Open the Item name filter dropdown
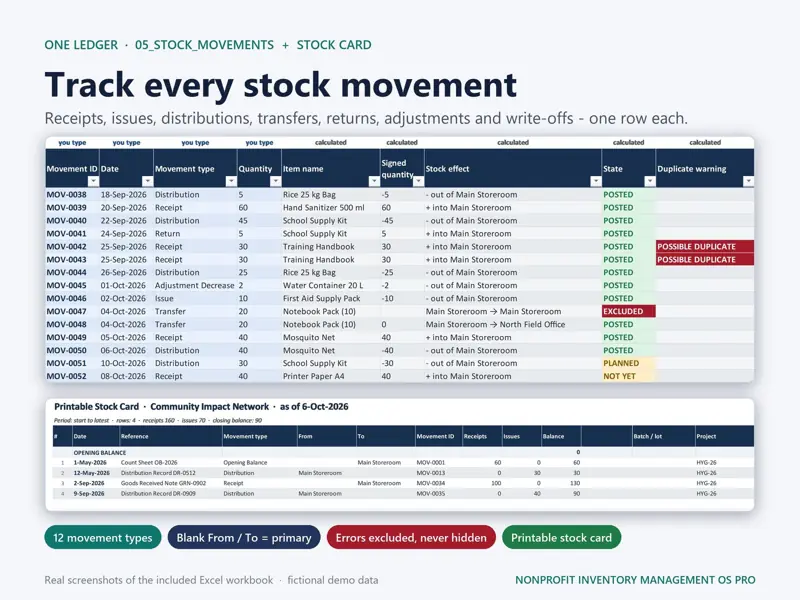This screenshot has height=600, width=800. point(374,181)
